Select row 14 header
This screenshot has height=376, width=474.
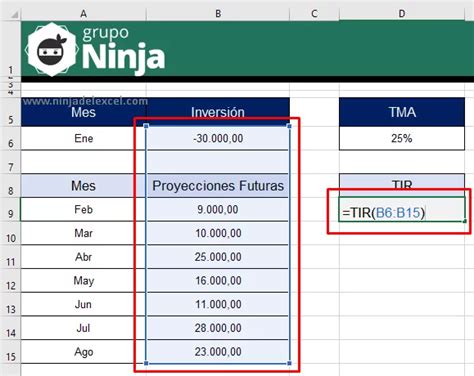point(10,328)
